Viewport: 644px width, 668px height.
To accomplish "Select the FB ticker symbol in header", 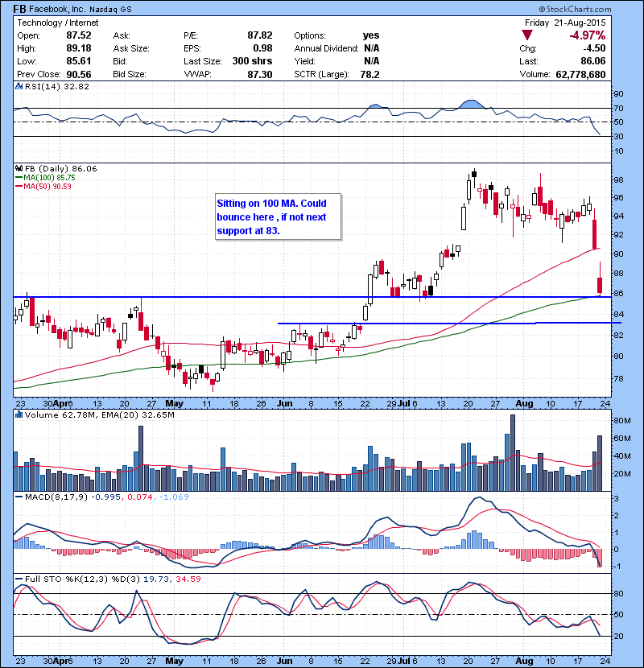I will point(19,9).
